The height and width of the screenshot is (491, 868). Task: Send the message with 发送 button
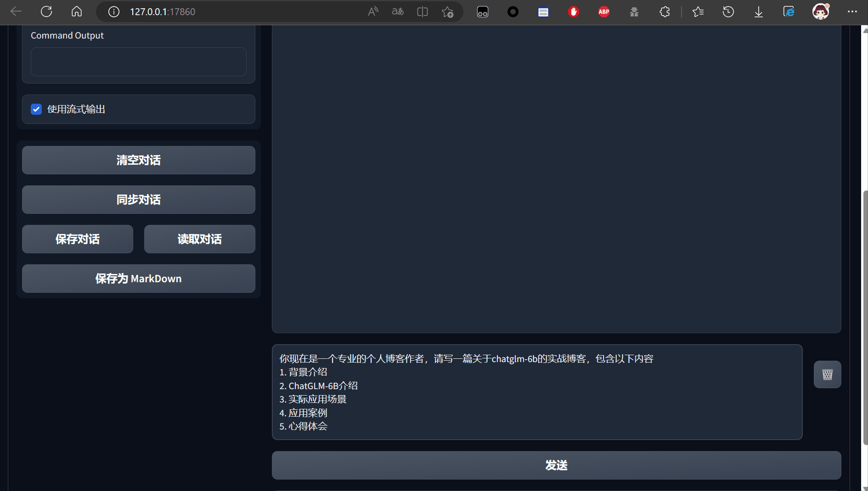pos(556,465)
